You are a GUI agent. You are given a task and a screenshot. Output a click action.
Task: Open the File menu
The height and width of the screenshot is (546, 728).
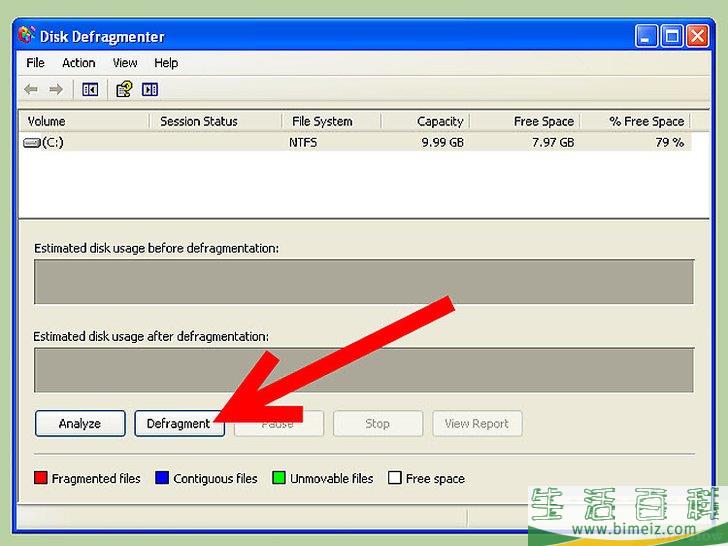pos(35,63)
